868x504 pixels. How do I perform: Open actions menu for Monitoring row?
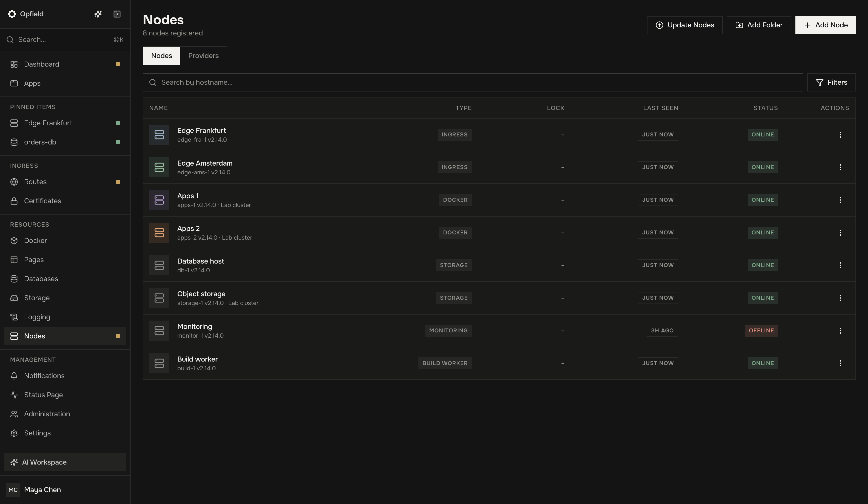click(840, 331)
